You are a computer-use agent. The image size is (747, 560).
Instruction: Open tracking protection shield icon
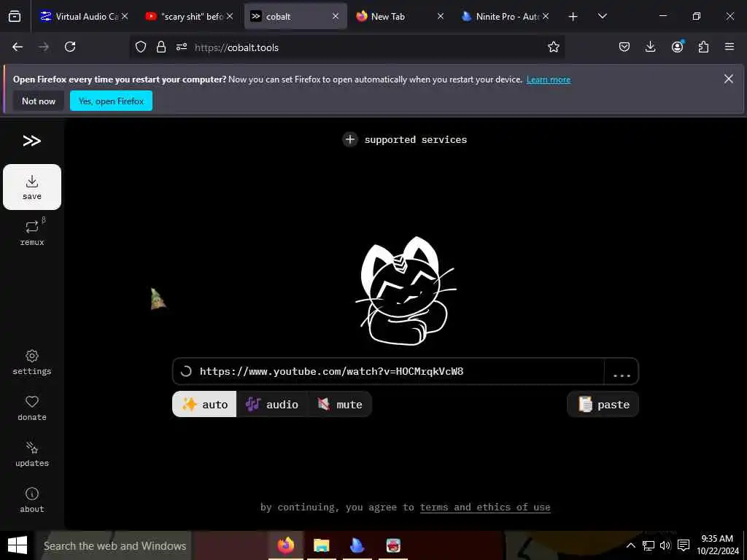coord(141,47)
